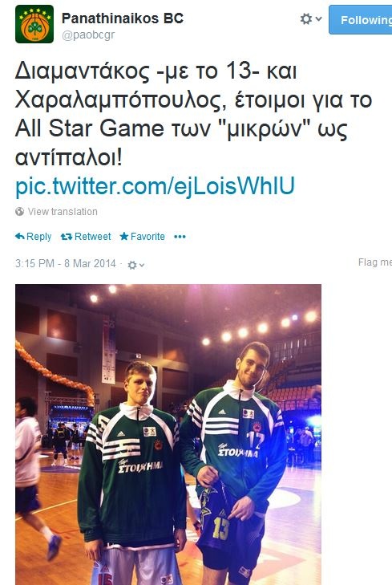Click the dropdown caret beside the top gear
This screenshot has width=392, height=585.
coord(318,18)
